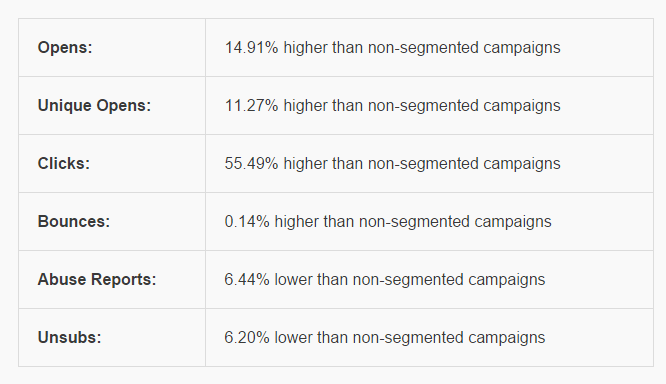The height and width of the screenshot is (384, 666).
Task: Click the word lower in Unsubs row
Action: coord(293,338)
